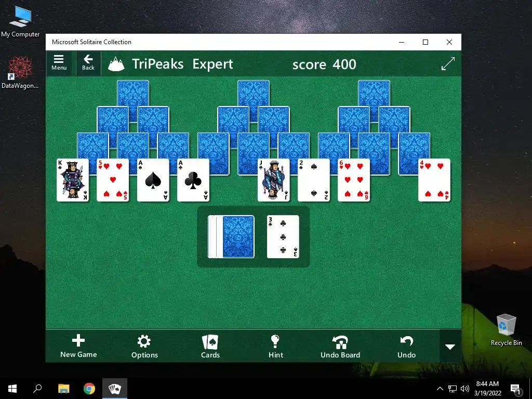Click the face-down top card of the middle peak
The width and height of the screenshot is (532, 399).
click(254, 94)
